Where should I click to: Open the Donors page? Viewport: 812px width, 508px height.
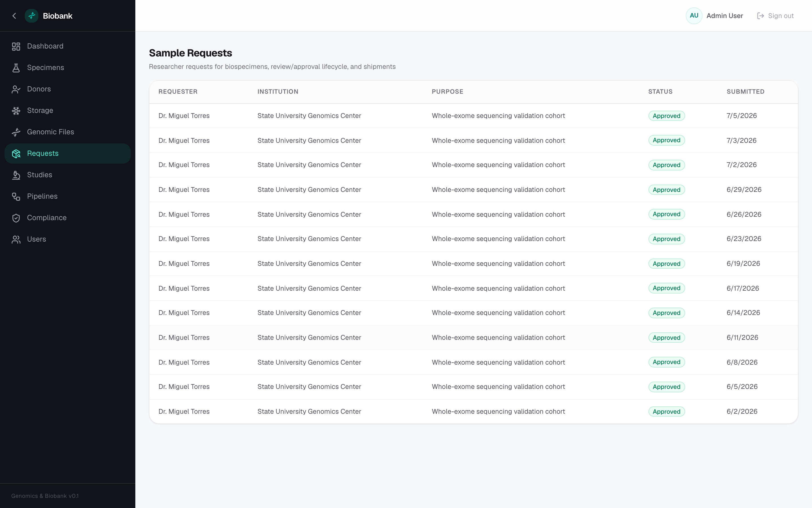click(x=67, y=89)
